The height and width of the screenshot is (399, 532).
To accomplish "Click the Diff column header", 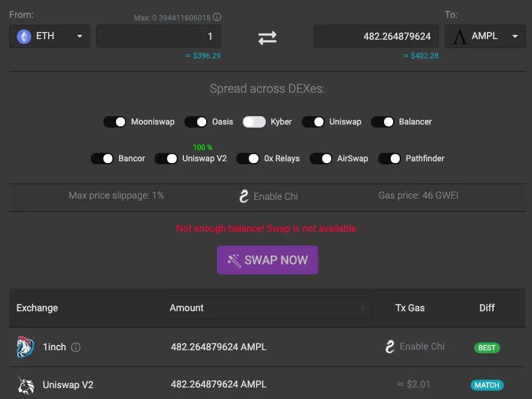I will coord(487,308).
